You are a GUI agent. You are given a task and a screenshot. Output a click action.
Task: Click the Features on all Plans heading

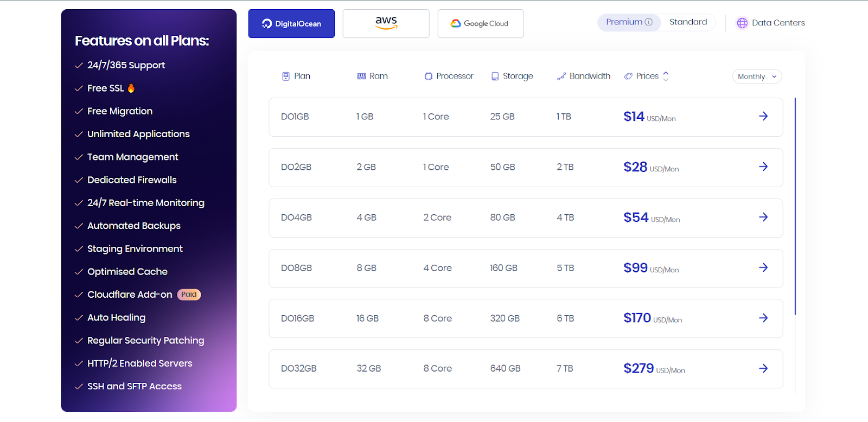tap(142, 41)
